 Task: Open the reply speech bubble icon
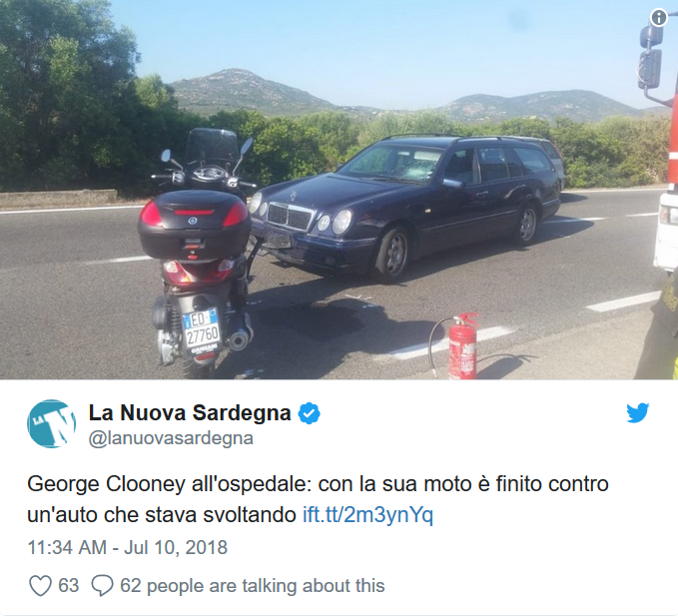pos(103,586)
